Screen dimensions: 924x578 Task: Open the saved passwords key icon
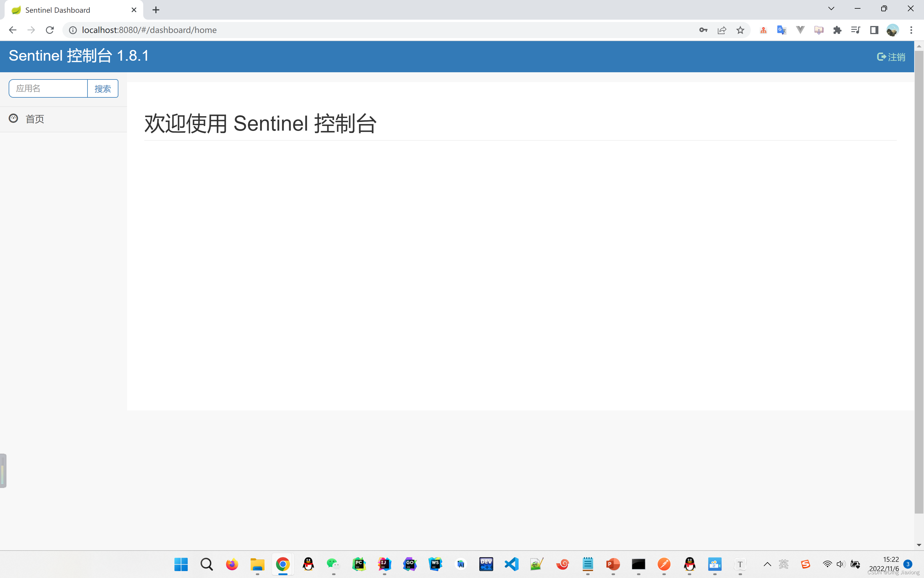(703, 30)
